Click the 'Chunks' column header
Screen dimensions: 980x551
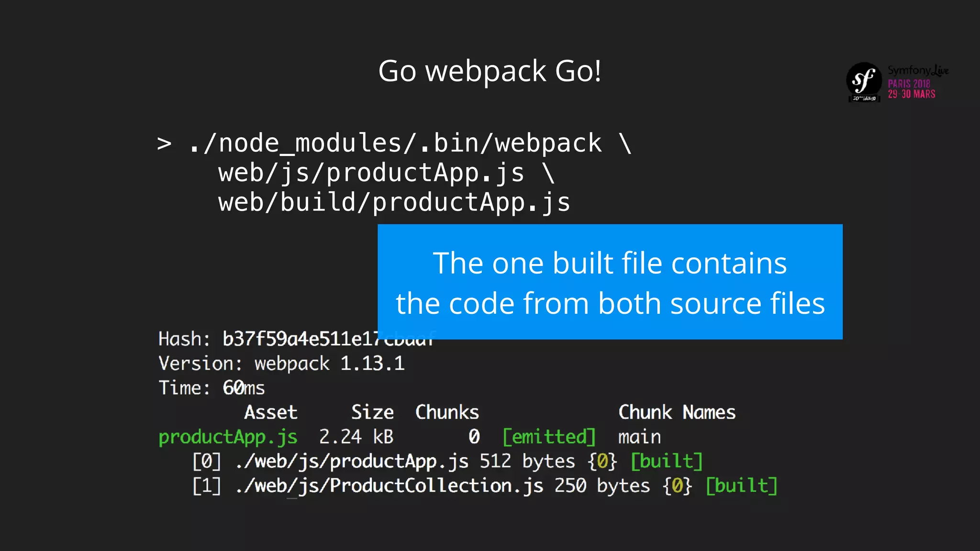click(447, 412)
